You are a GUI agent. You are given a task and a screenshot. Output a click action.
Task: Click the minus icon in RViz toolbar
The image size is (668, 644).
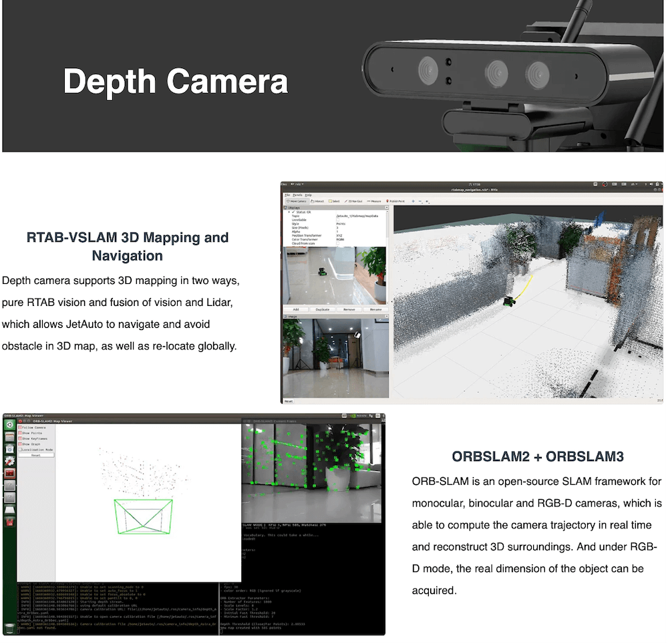click(420, 201)
